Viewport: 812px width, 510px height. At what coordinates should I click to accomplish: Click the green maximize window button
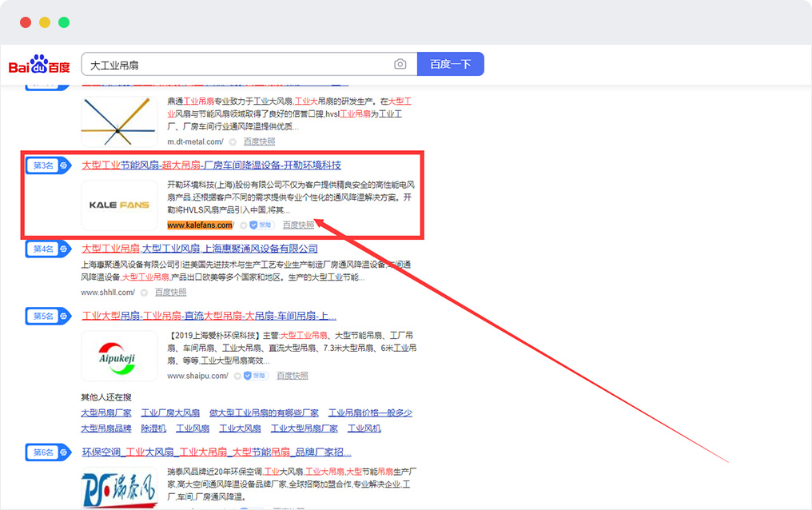coord(64,22)
